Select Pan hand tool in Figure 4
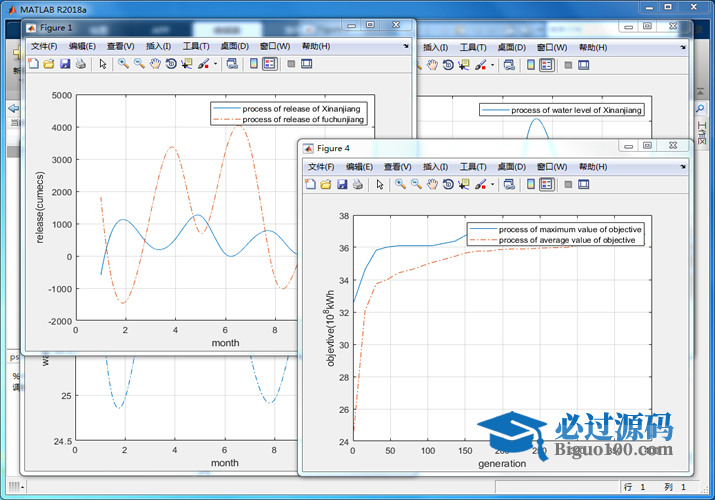This screenshot has height=500, width=715. (432, 184)
